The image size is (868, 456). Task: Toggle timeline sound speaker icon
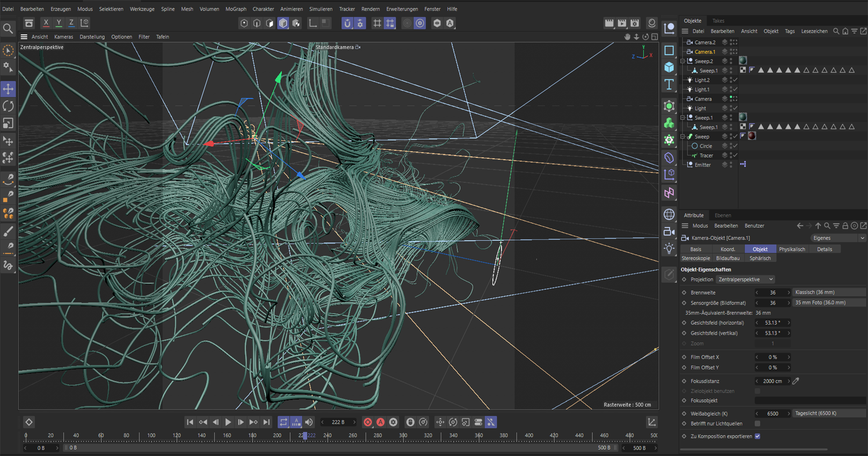pyautogui.click(x=309, y=422)
